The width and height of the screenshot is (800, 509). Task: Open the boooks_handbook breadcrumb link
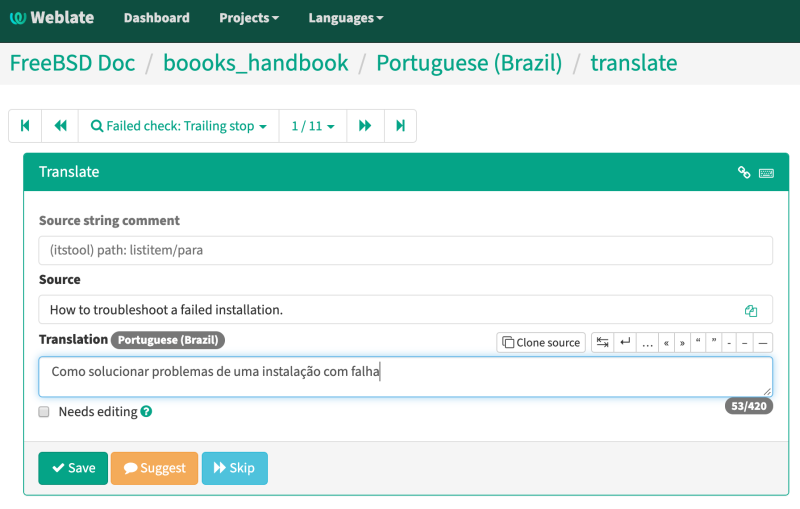click(256, 63)
